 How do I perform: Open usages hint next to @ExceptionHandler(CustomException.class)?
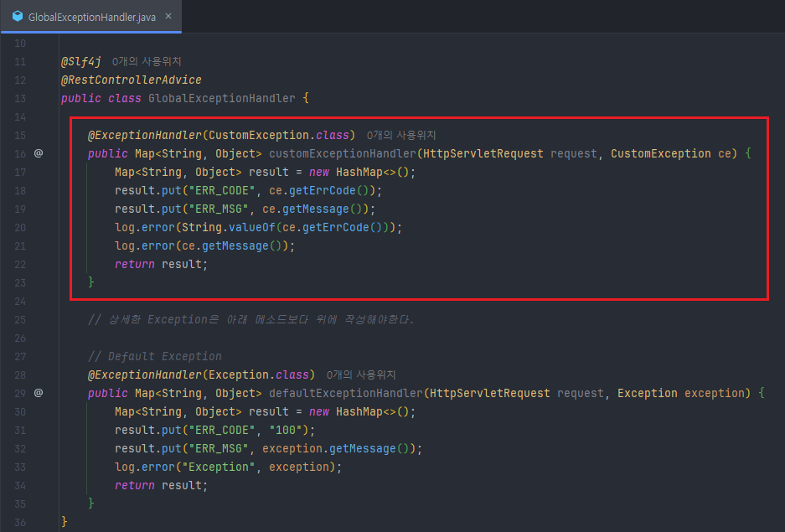401,135
